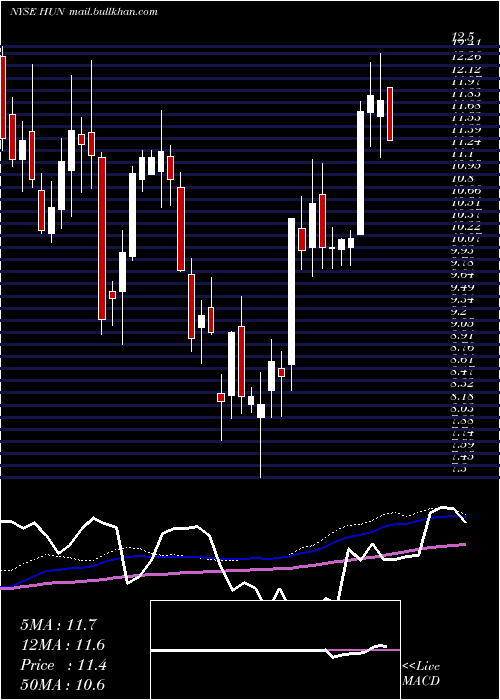Click the 10.22 price axis label
This screenshot has width=500, height=700.
tap(466, 227)
